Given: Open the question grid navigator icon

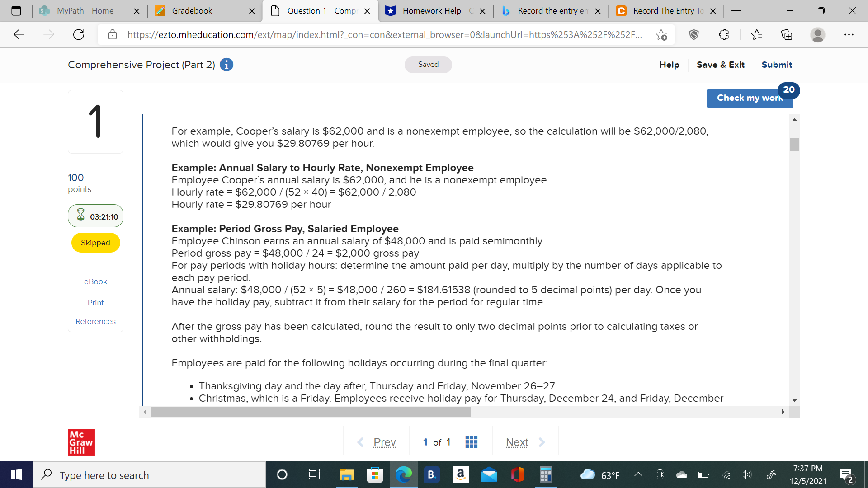Looking at the screenshot, I should point(471,442).
